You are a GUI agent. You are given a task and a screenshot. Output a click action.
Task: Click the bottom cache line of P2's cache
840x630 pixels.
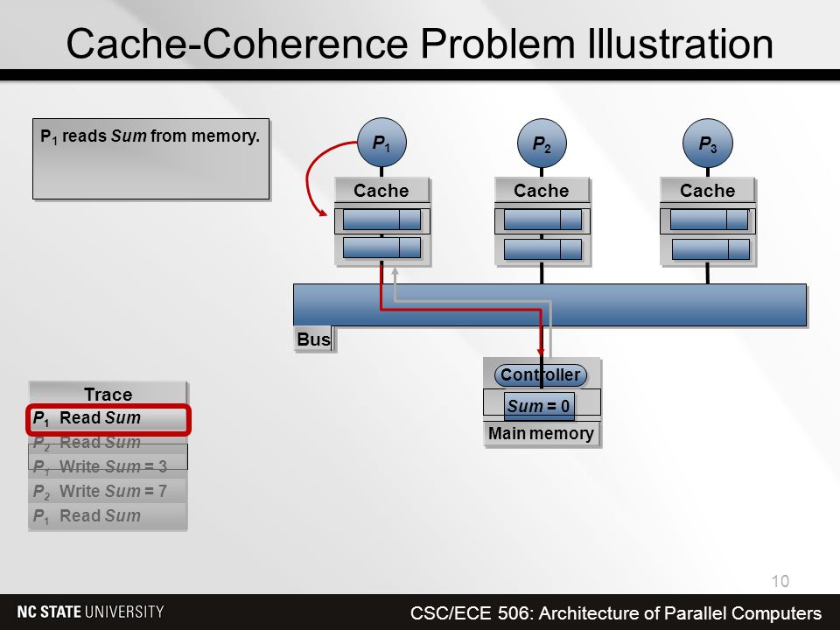pos(542,249)
